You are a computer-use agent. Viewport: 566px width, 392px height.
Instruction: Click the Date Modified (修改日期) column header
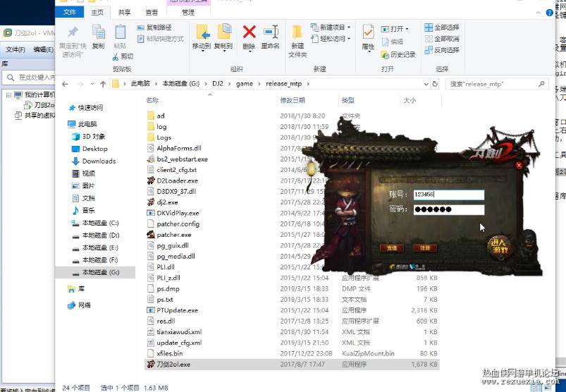293,100
